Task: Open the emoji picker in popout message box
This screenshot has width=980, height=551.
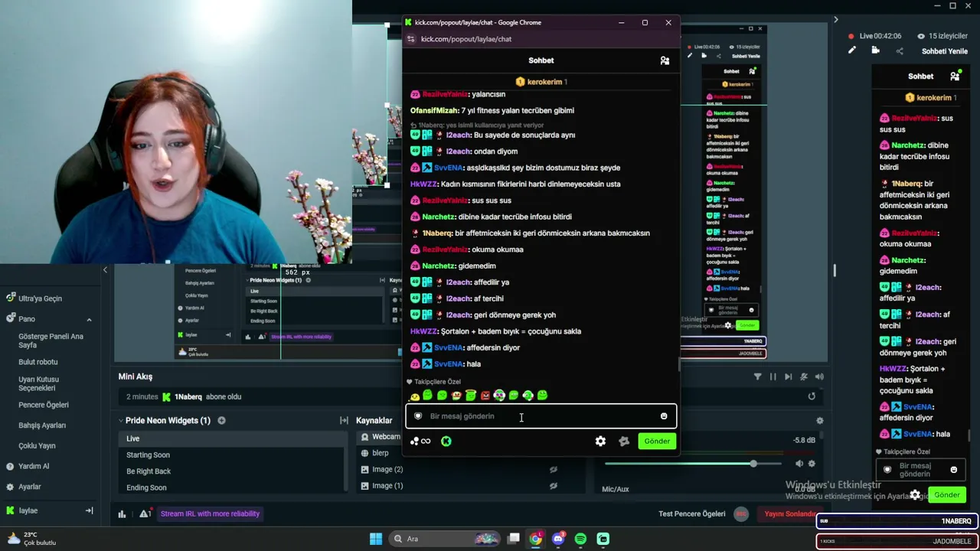Action: coord(664,416)
